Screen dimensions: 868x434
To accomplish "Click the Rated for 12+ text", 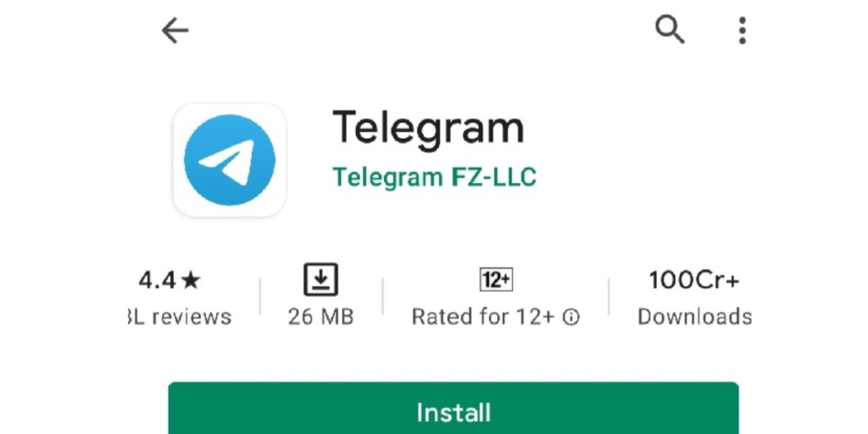I will pos(483,317).
